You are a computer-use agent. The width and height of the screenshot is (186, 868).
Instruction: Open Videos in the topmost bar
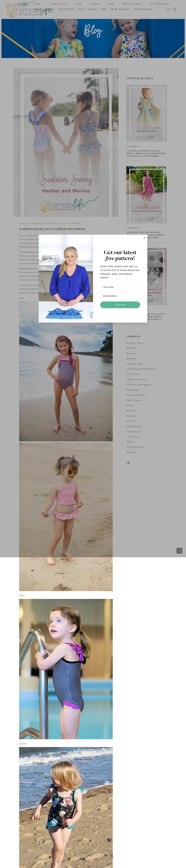(x=95, y=4)
